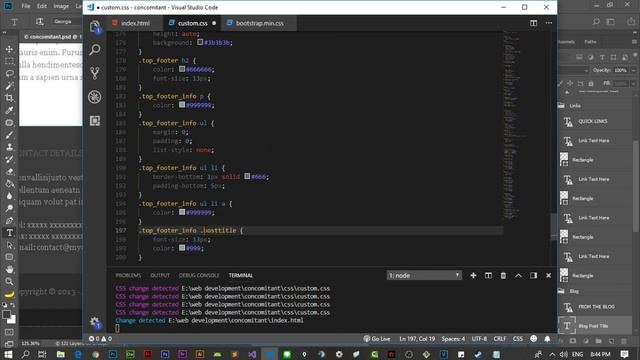Click the #3b3b3b background color swatch
Screen dimensions: 640x360
(x=200, y=42)
